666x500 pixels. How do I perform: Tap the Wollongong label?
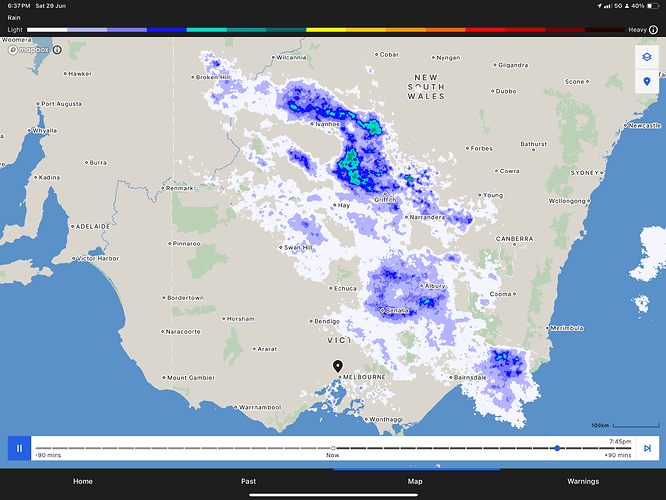(567, 201)
